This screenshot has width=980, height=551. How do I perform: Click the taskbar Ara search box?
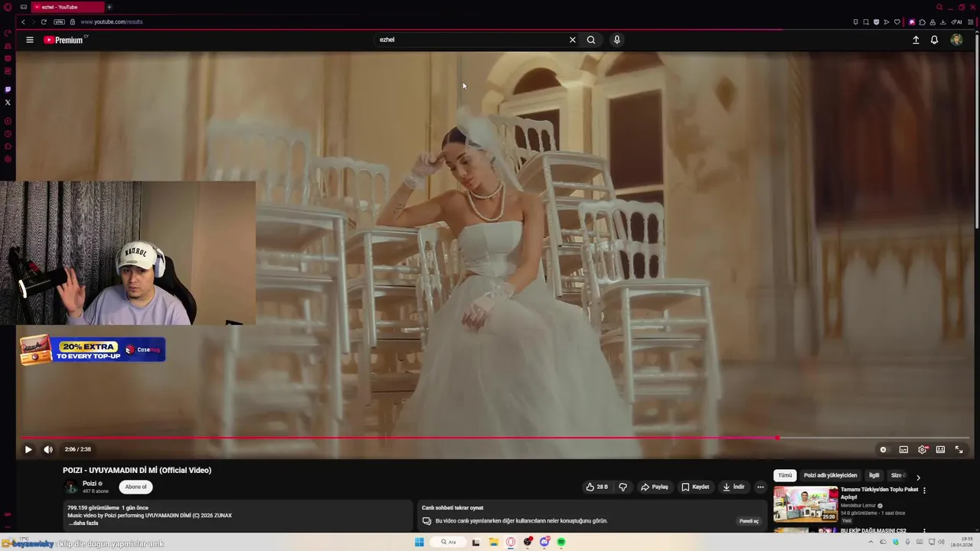click(x=449, y=542)
